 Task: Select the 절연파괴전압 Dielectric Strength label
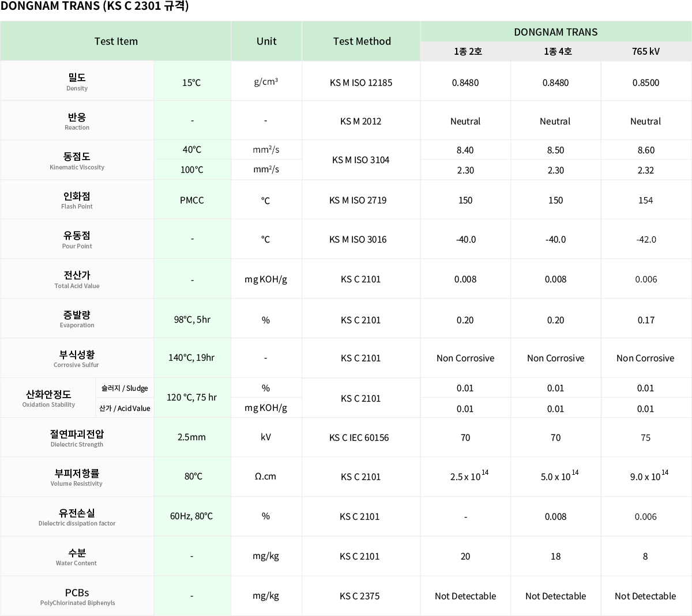[x=77, y=438]
